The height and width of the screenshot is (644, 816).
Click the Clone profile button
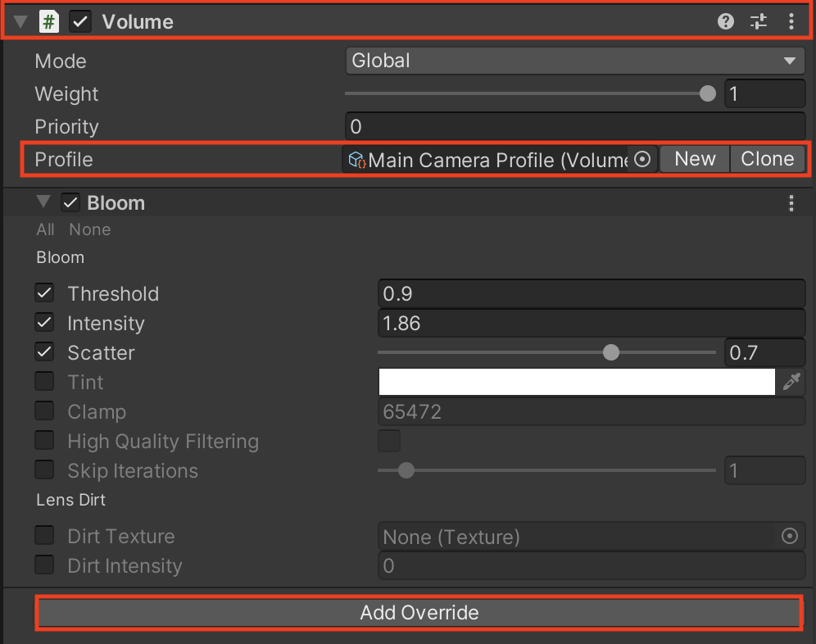pos(767,160)
